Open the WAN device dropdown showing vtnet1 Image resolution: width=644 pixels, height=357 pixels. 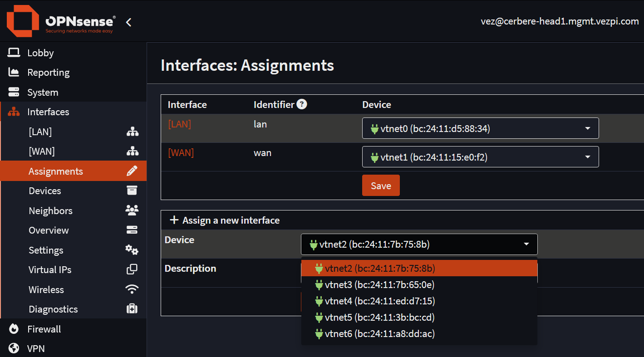coord(480,156)
